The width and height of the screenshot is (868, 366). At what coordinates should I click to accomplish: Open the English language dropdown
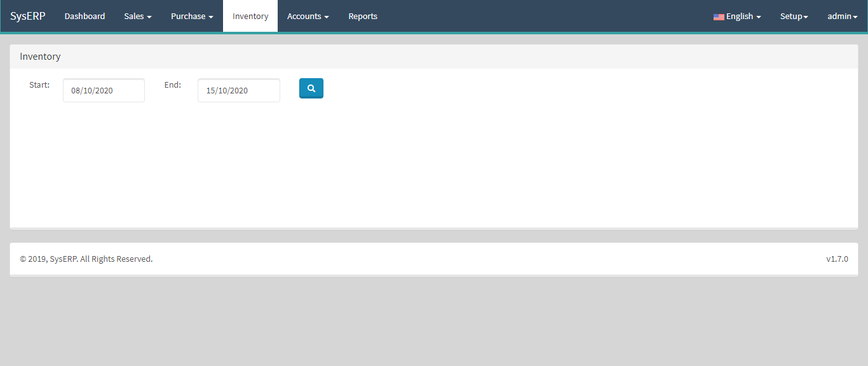coord(737,16)
